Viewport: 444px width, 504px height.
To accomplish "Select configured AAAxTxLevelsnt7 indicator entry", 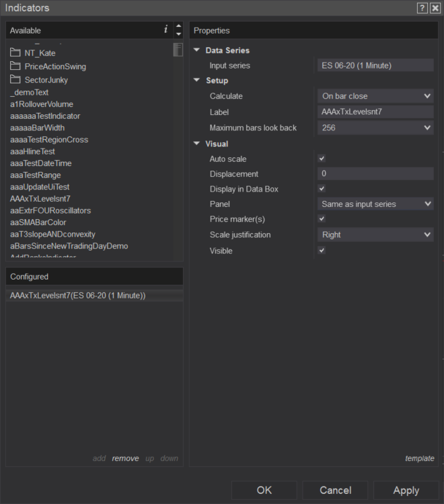I will pyautogui.click(x=77, y=296).
